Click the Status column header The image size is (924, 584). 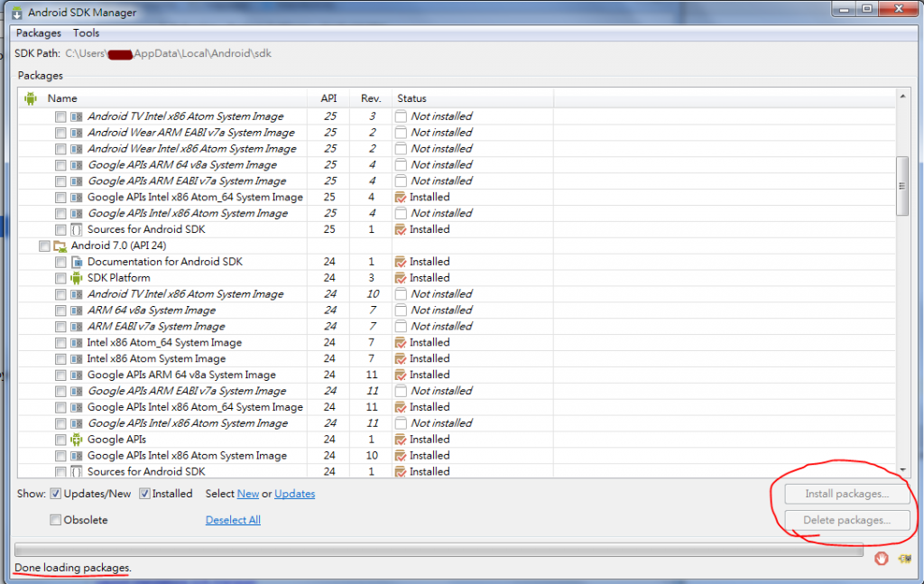point(473,98)
